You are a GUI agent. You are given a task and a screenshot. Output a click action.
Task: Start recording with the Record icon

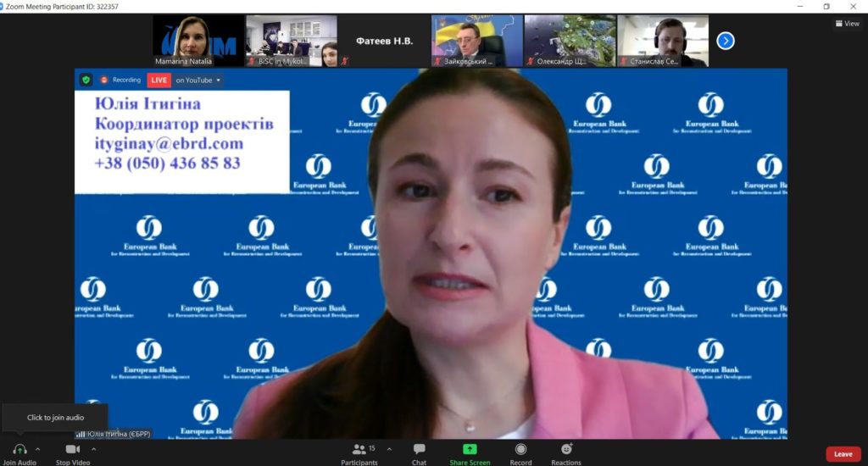[x=520, y=449]
